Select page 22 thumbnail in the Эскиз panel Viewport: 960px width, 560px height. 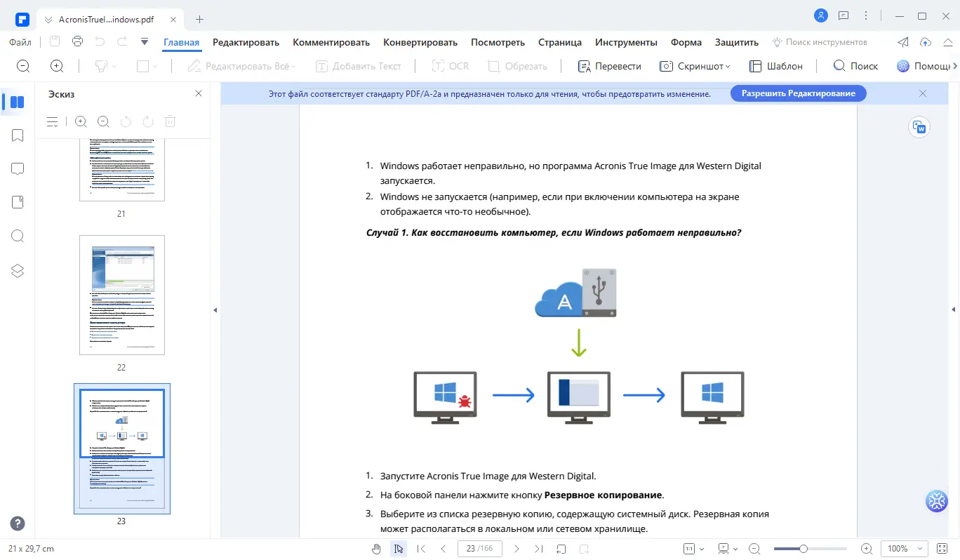tap(122, 295)
